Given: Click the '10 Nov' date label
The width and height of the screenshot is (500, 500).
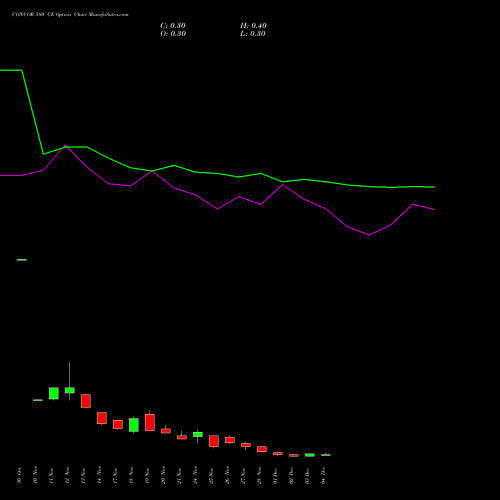Looking at the screenshot, I should point(35,476).
